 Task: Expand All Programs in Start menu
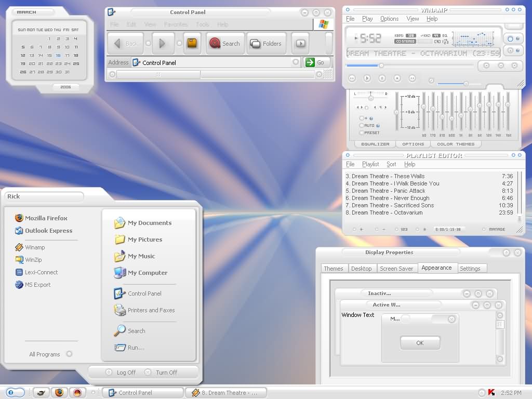click(x=50, y=354)
